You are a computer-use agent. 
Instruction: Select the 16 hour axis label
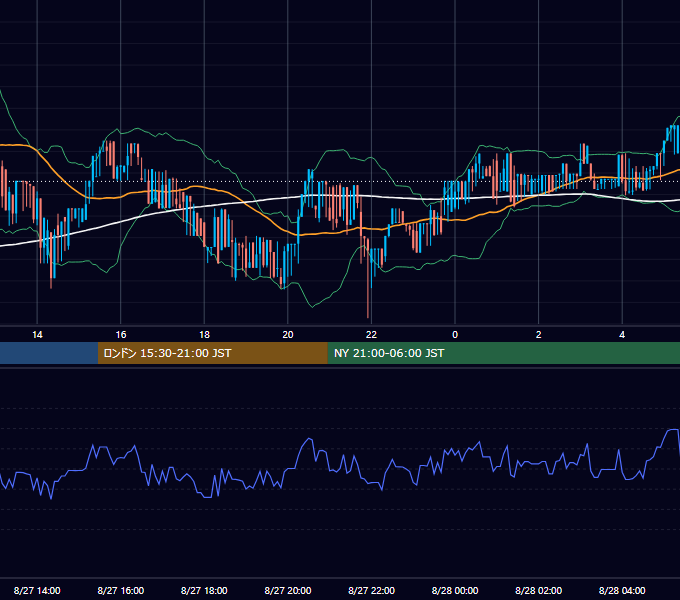(x=121, y=335)
